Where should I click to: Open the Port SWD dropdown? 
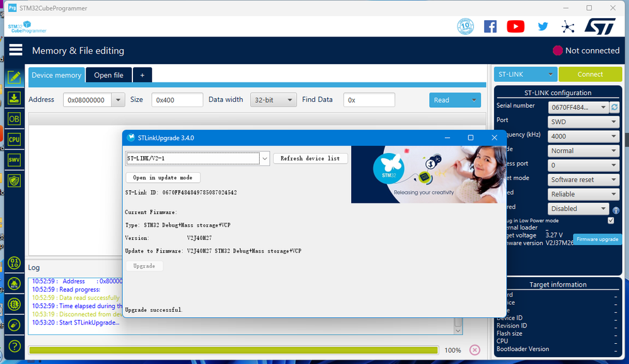tap(583, 122)
